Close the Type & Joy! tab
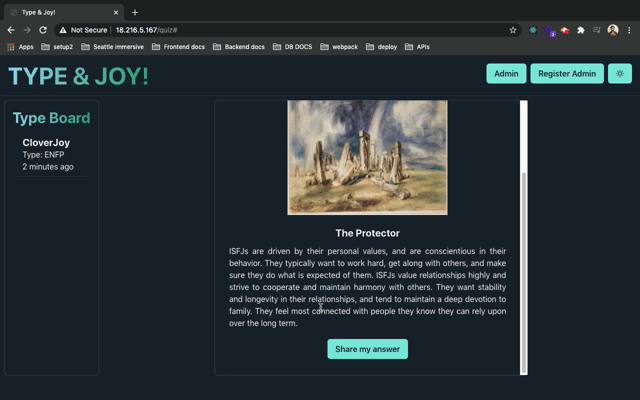Screen dimensions: 640x400 [116, 12]
